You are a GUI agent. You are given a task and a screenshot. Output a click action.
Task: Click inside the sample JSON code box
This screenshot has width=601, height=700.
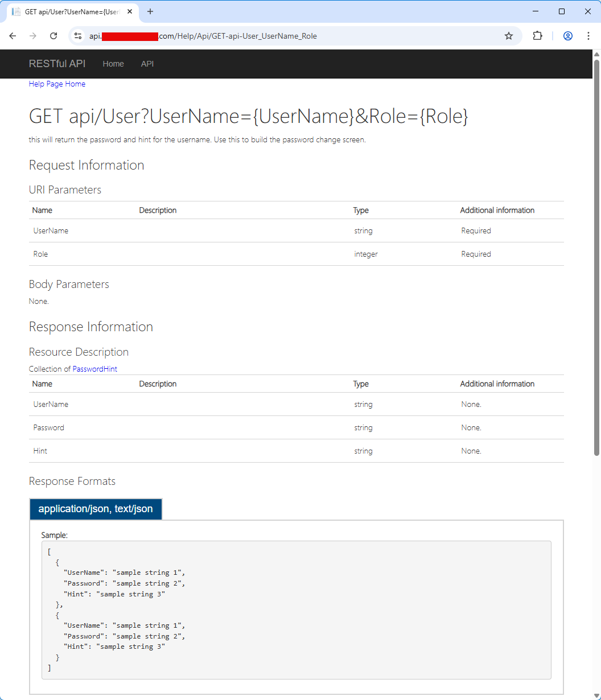click(x=296, y=609)
